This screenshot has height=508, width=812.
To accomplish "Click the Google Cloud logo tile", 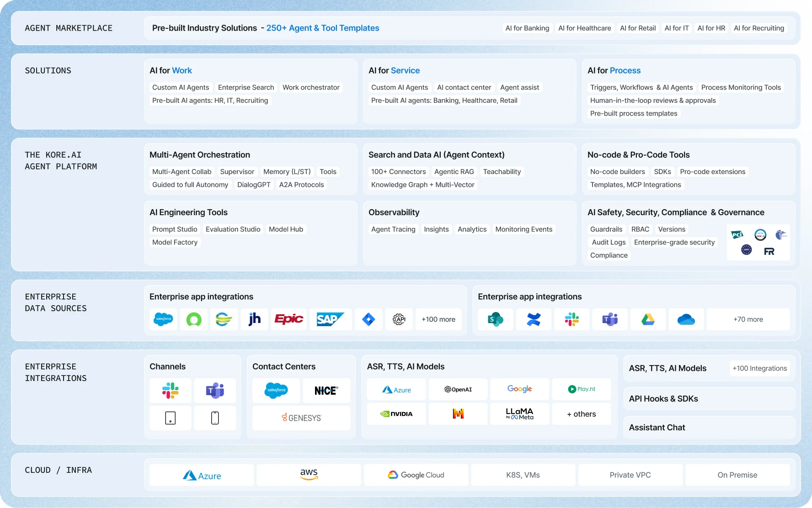I will tap(416, 475).
